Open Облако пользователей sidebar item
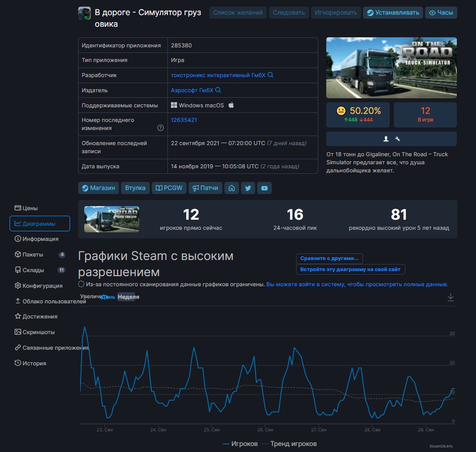Screen dimensions: 476x452 (x=50, y=301)
